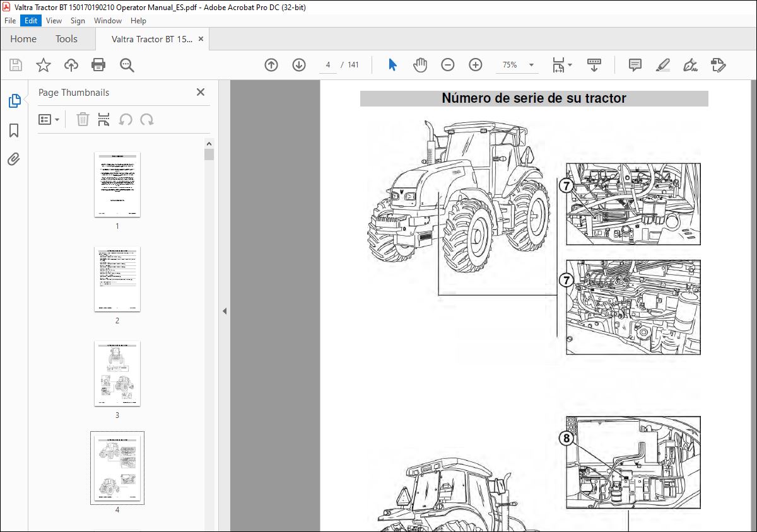The height and width of the screenshot is (532, 757).
Task: Click the print pages icon in thumbnails panel
Action: click(x=104, y=119)
